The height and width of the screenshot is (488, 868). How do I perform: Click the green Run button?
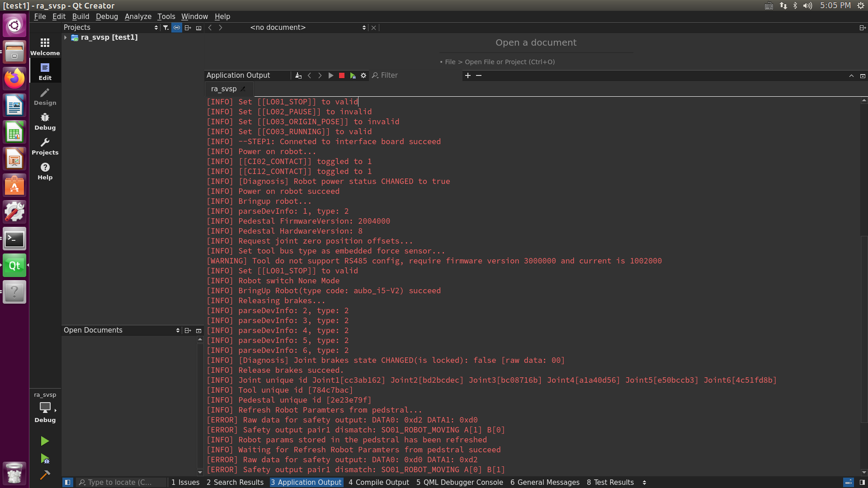45,441
